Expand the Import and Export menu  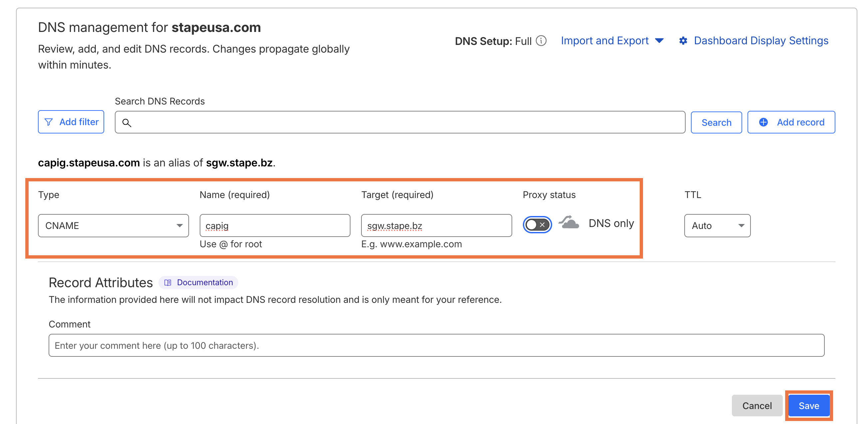point(612,41)
